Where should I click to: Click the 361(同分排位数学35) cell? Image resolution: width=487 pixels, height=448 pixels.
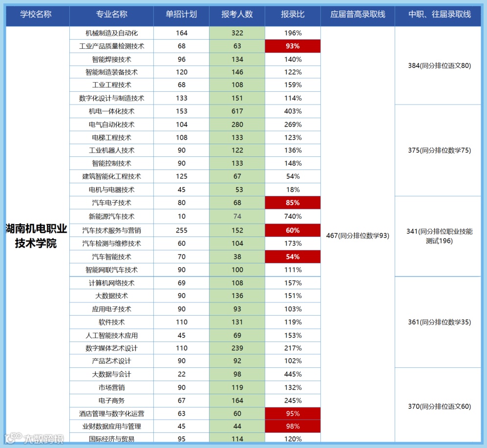pos(439,322)
